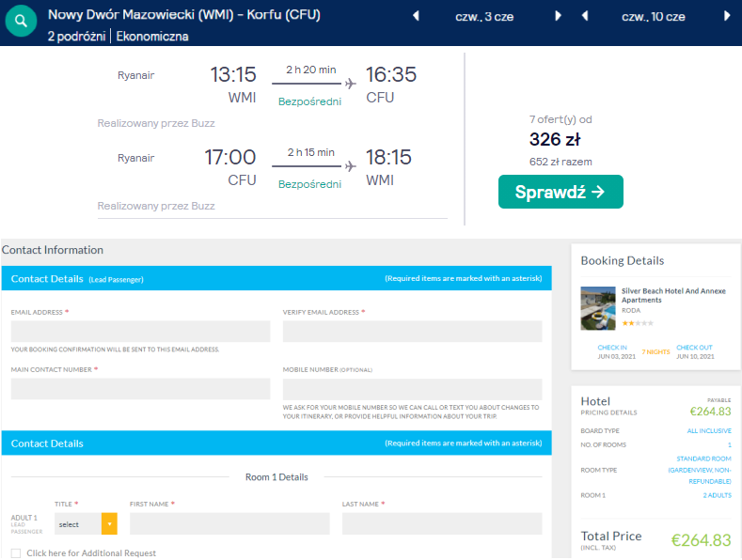Focus the Mobile Number optional field

point(412,389)
